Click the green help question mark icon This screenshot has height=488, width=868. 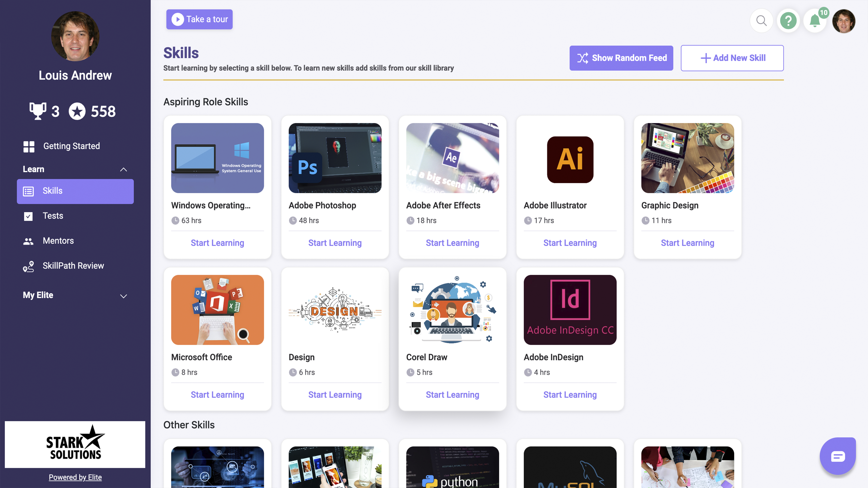[788, 21]
